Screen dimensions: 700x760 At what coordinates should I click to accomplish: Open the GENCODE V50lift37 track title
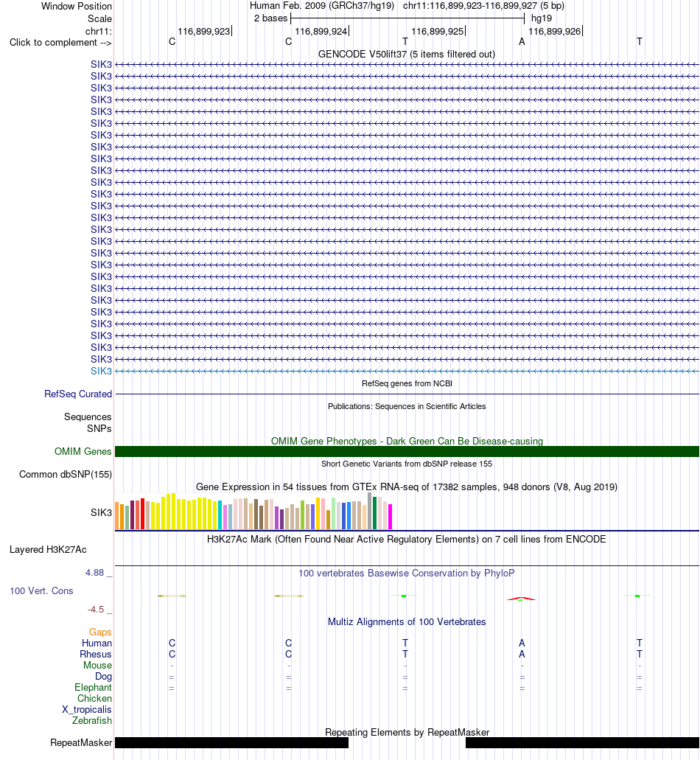407,55
